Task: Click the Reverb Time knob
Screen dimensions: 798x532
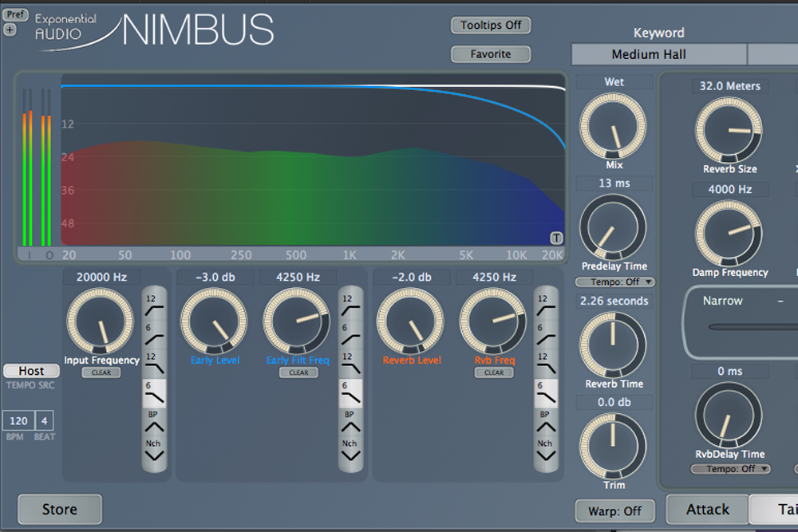Action: (x=613, y=345)
